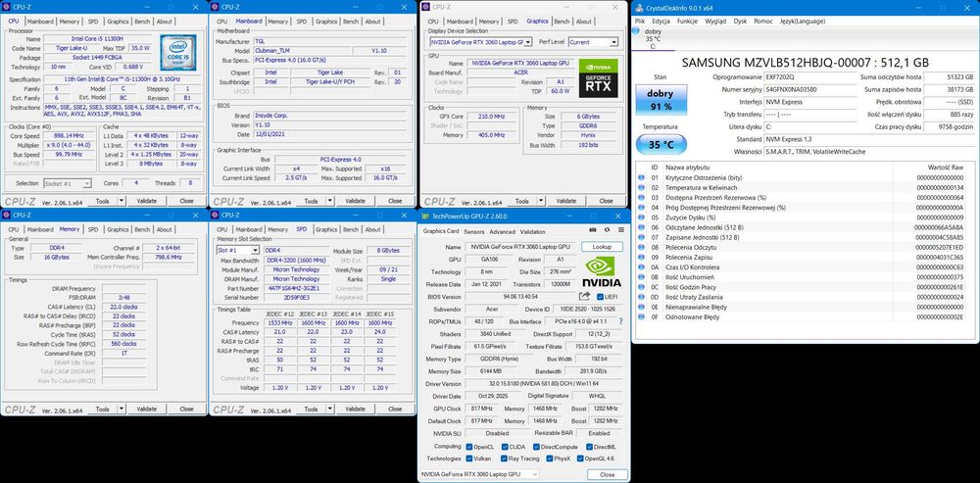
Task: Open the GPU selector dropdown at GPU-Z bottom
Action: [x=479, y=474]
